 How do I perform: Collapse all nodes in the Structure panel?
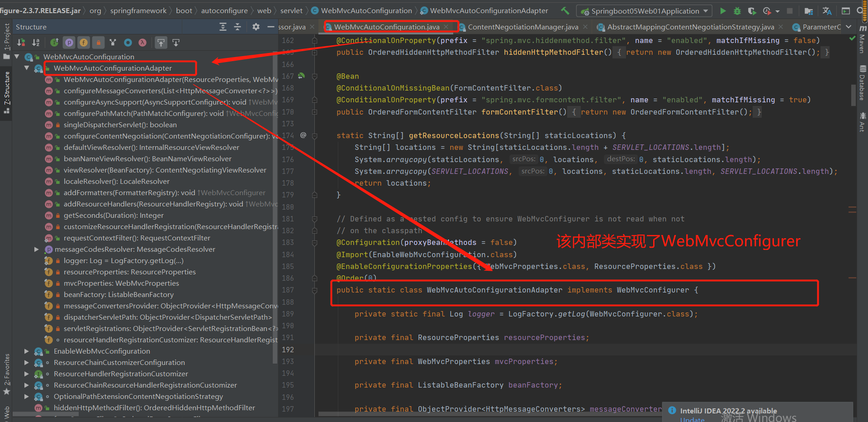click(237, 27)
